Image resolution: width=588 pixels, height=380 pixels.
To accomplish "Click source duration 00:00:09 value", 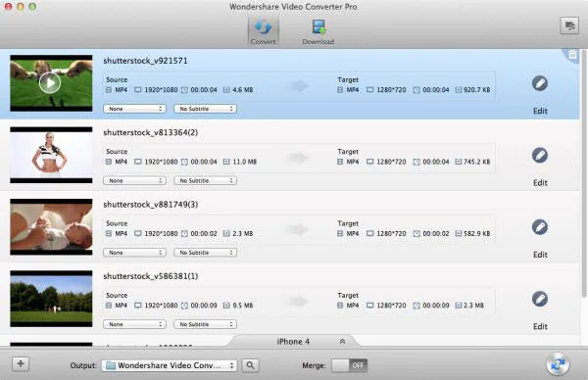I will point(204,306).
